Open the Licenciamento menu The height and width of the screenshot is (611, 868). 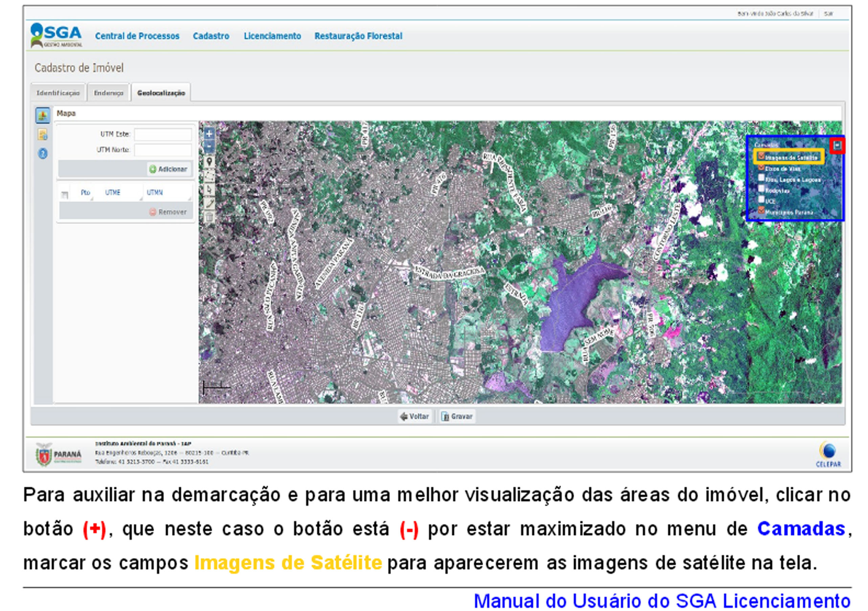(x=272, y=36)
